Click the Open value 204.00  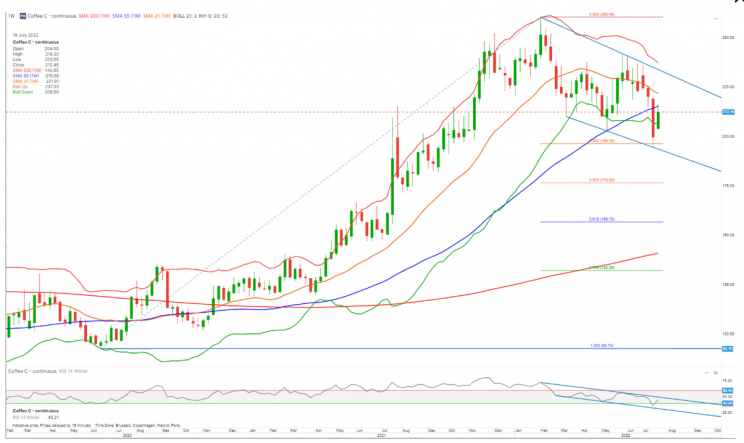(52, 49)
